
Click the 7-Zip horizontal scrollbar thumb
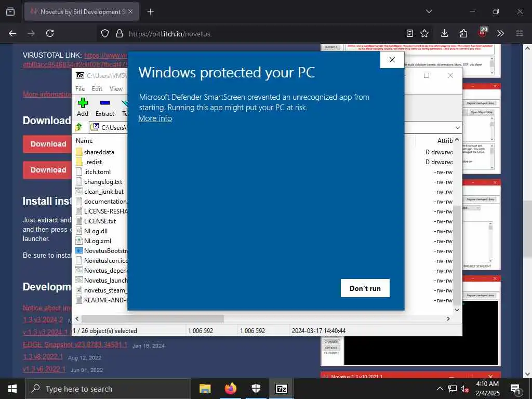pos(153,318)
